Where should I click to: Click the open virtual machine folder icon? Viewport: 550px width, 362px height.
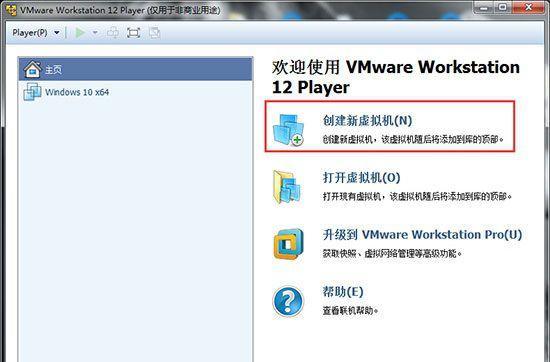pos(287,187)
